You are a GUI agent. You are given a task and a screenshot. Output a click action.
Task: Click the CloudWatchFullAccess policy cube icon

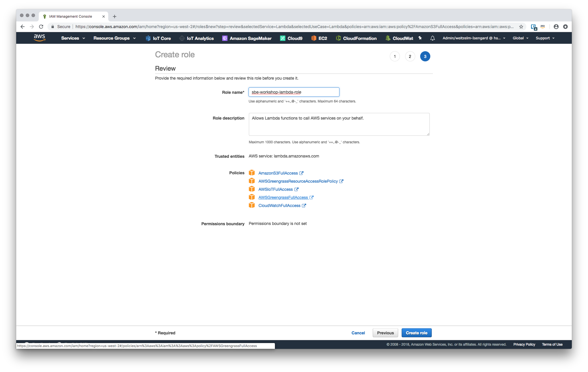coord(252,205)
